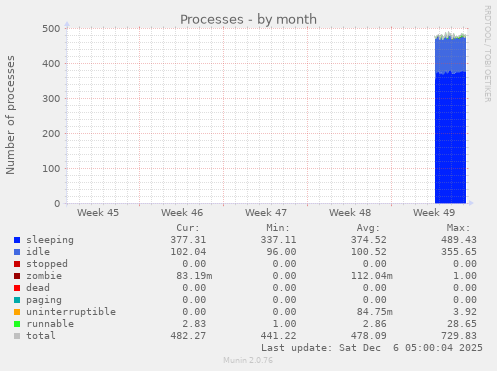Click zombie current value 83.19m
Viewport: 497px width, 371px height.
(x=194, y=276)
